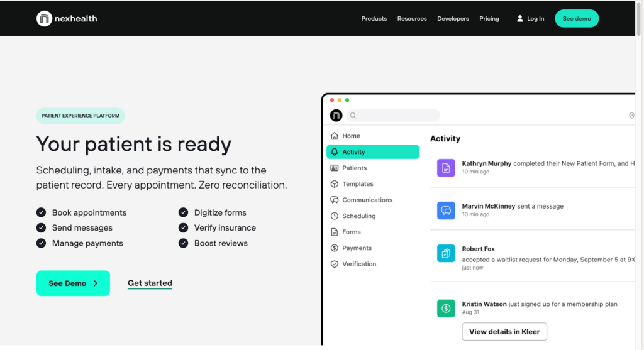Click the round app logo above Home

[336, 116]
